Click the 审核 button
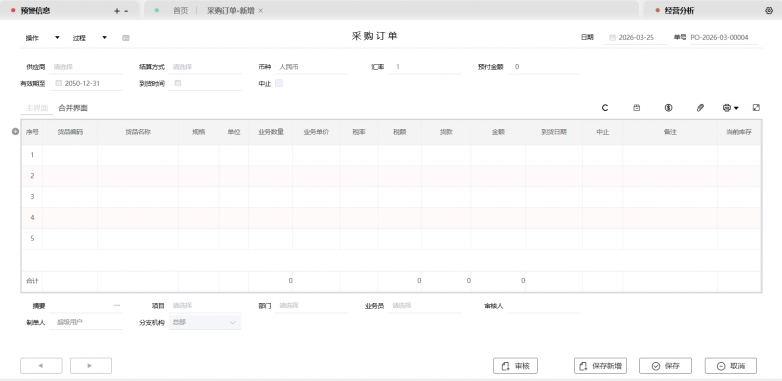The image size is (782, 381). tap(515, 366)
